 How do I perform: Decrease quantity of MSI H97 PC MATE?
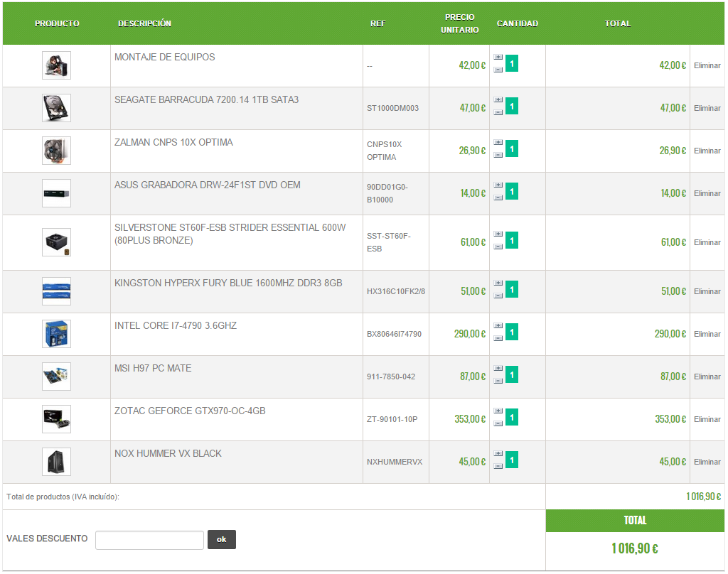(x=498, y=381)
